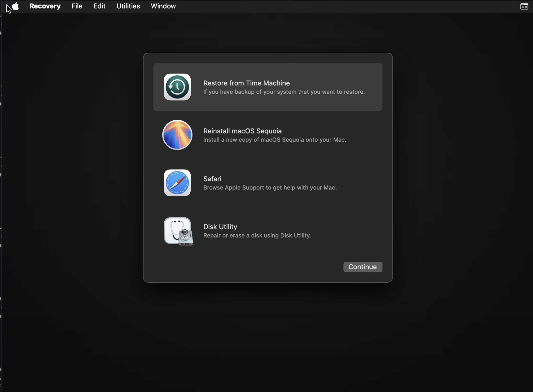Click "Install a new copy of macOS Sequoia" description
Image resolution: width=533 pixels, height=392 pixels.
(x=275, y=140)
